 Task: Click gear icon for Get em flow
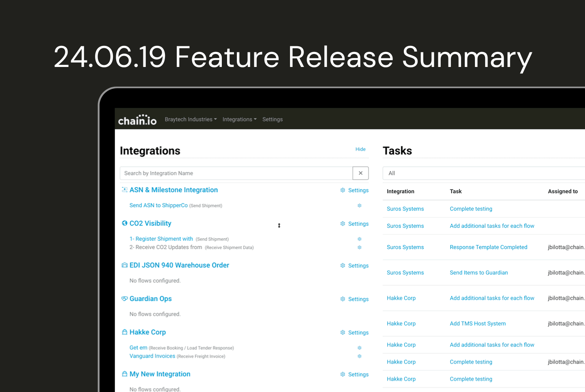360,348
